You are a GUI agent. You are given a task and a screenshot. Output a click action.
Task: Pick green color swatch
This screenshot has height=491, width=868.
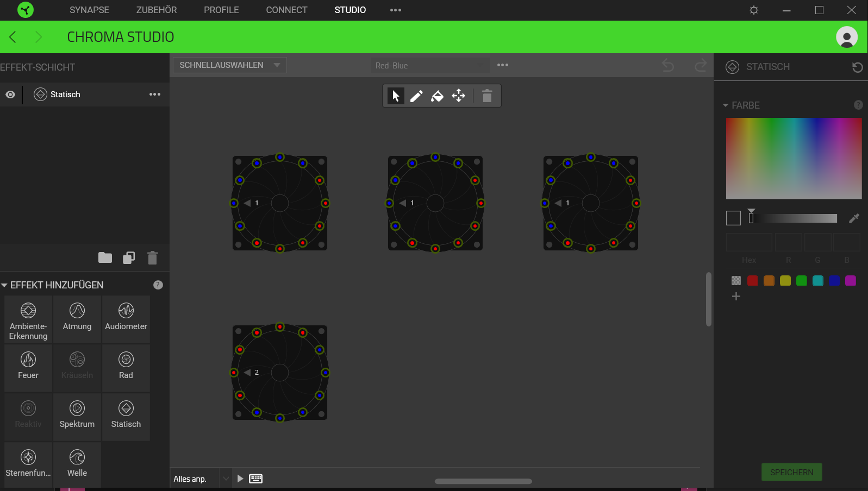[802, 281]
